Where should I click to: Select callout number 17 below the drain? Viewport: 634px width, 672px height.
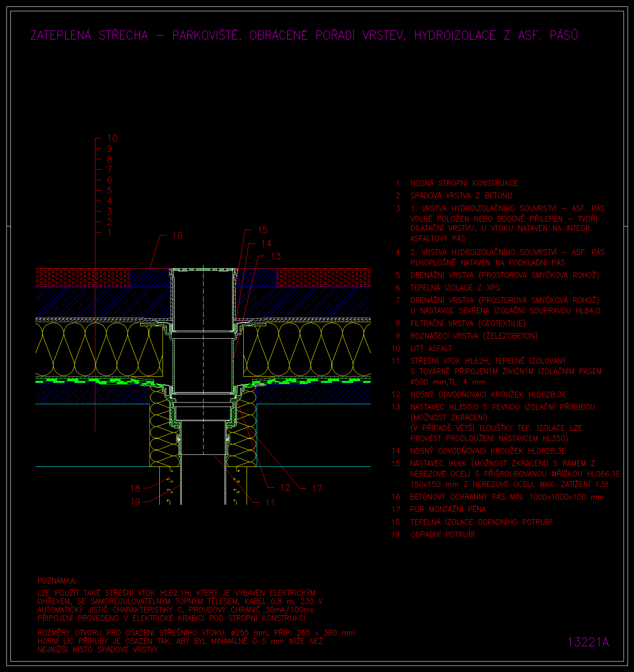[x=317, y=489]
